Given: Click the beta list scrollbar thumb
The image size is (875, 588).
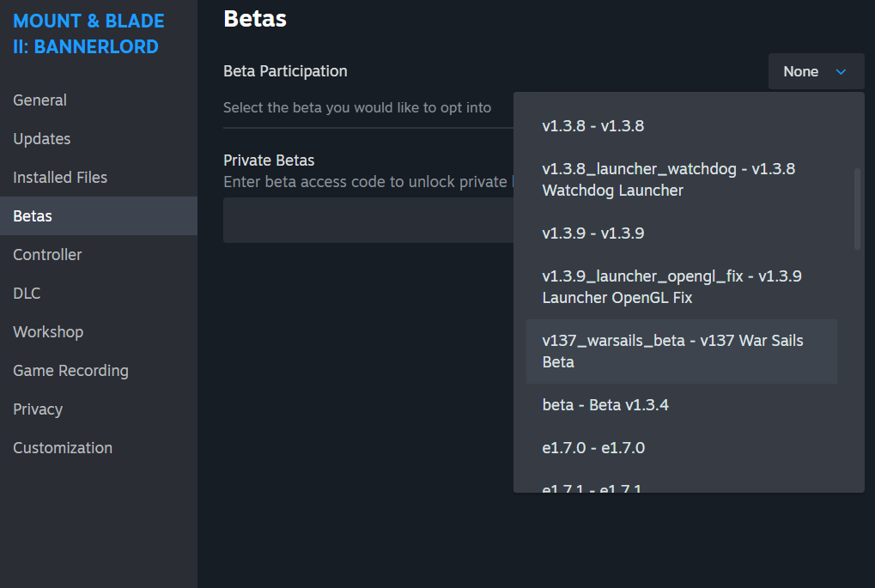Looking at the screenshot, I should 857,209.
